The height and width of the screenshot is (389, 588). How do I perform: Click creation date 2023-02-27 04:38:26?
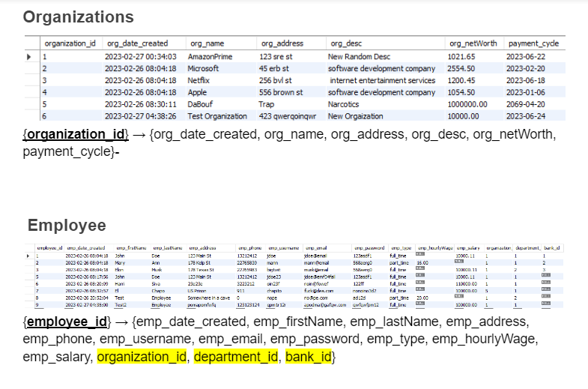click(140, 116)
